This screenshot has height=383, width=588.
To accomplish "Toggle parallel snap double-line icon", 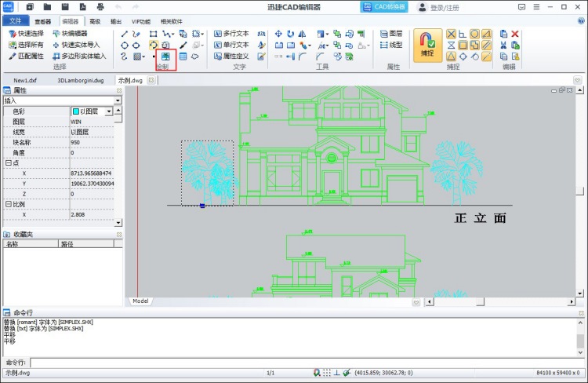I will pos(486,46).
